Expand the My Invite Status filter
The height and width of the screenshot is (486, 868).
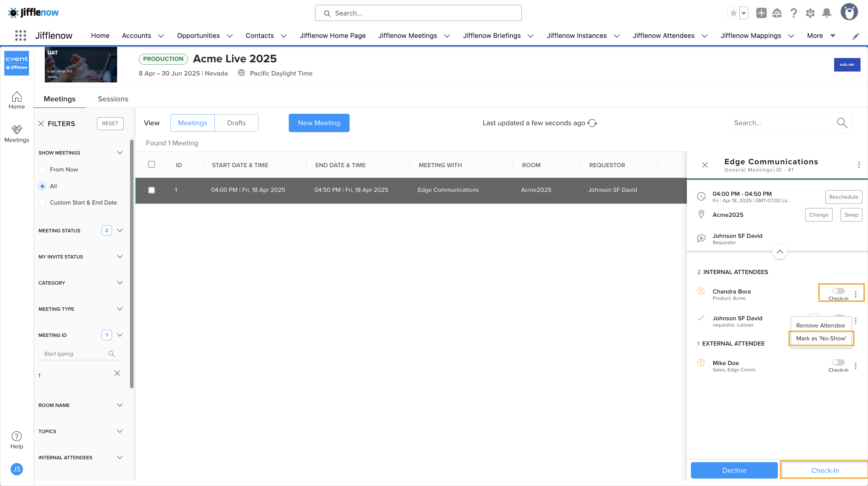(x=120, y=257)
